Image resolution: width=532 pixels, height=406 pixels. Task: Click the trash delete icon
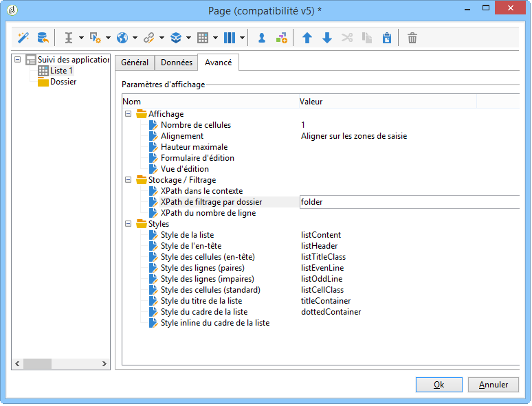coord(412,38)
